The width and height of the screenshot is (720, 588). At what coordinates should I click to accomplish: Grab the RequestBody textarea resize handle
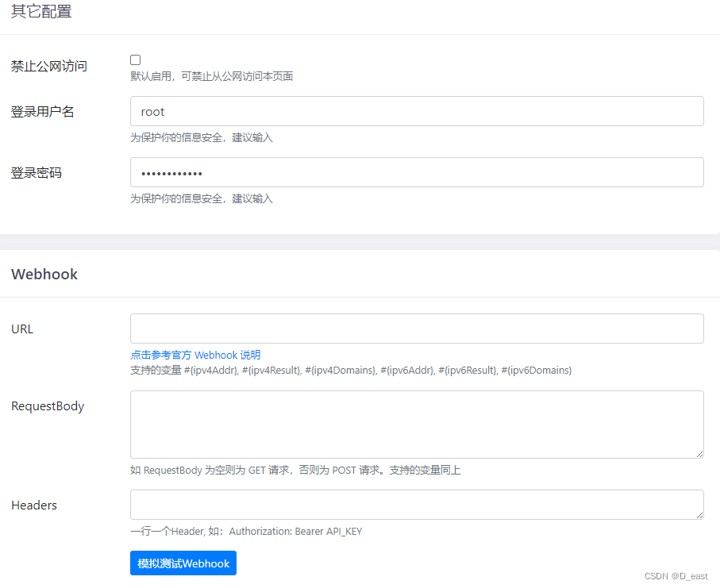point(699,454)
